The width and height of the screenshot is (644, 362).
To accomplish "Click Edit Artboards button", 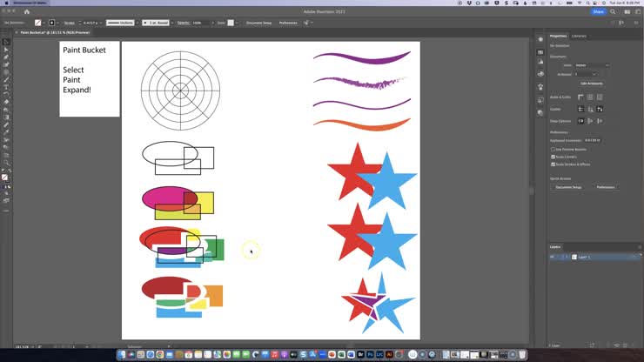I will [x=592, y=84].
